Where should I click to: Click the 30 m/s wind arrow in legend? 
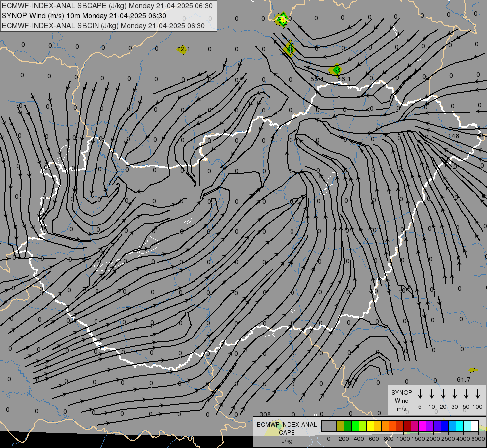tap(454, 394)
